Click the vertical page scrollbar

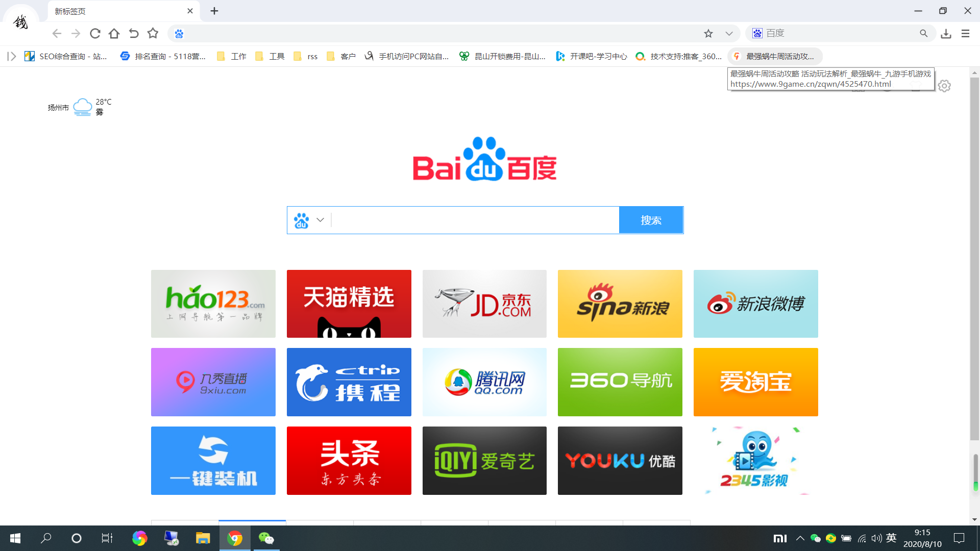point(974,255)
